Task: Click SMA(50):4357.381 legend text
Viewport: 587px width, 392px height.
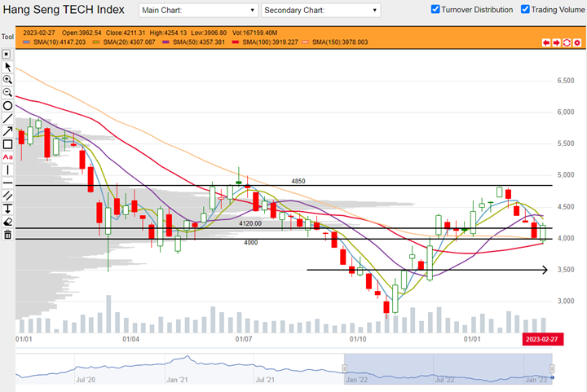Action: click(199, 42)
